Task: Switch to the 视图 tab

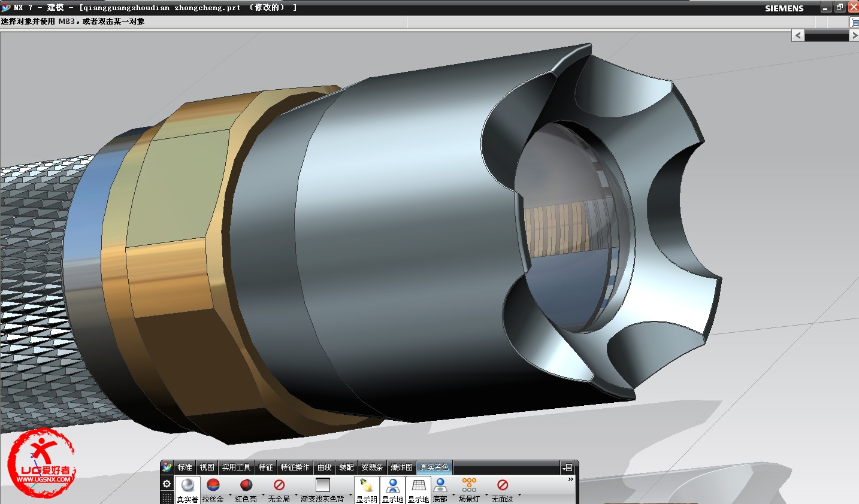Action: coord(207,467)
